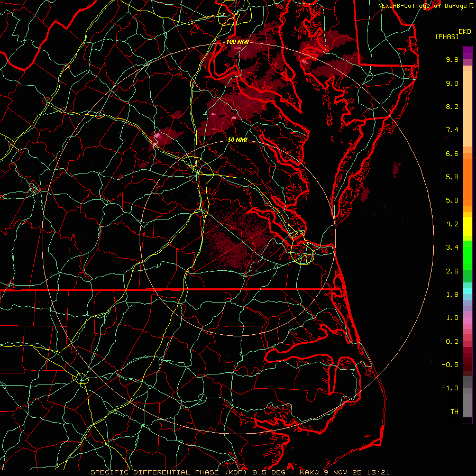Click the 1.8 value on the color scale
The height and width of the screenshot is (476, 476).
coord(452,295)
